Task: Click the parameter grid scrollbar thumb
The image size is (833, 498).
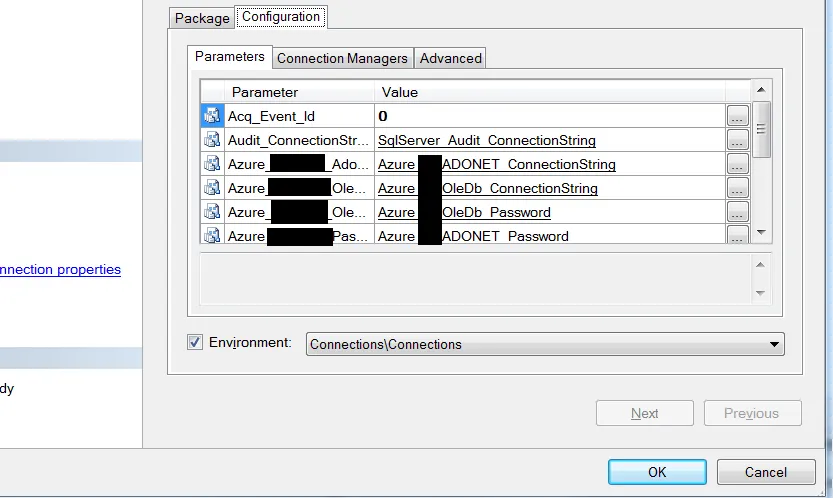Action: click(761, 129)
